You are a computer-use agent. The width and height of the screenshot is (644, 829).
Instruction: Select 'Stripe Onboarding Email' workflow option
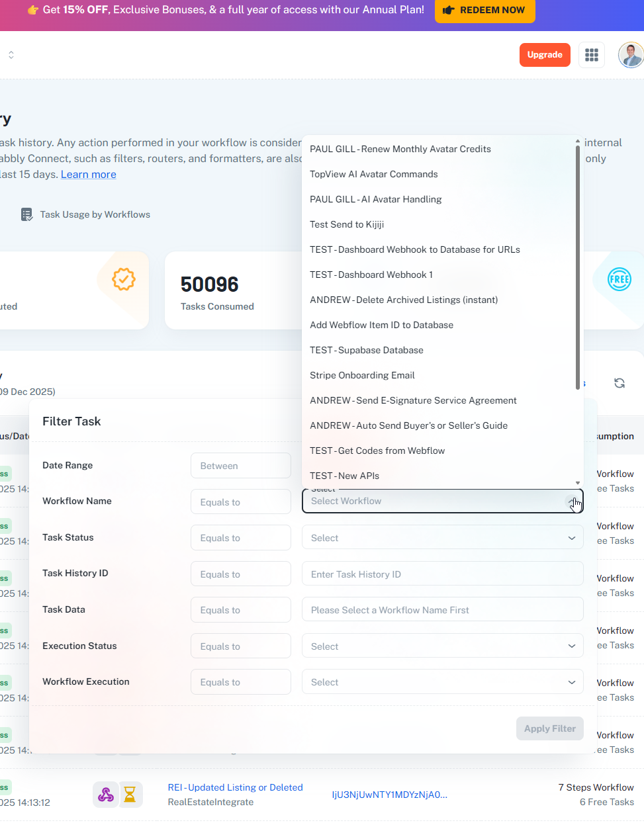coord(362,375)
